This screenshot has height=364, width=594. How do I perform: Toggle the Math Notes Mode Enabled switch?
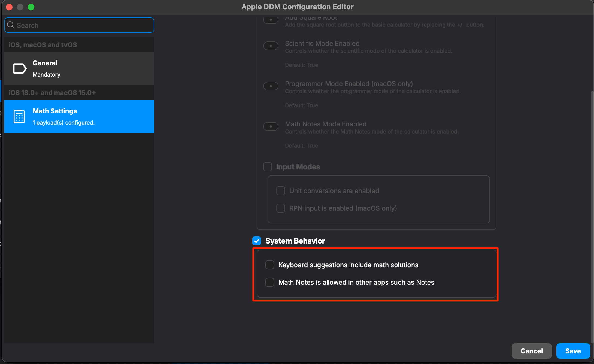[x=271, y=126]
